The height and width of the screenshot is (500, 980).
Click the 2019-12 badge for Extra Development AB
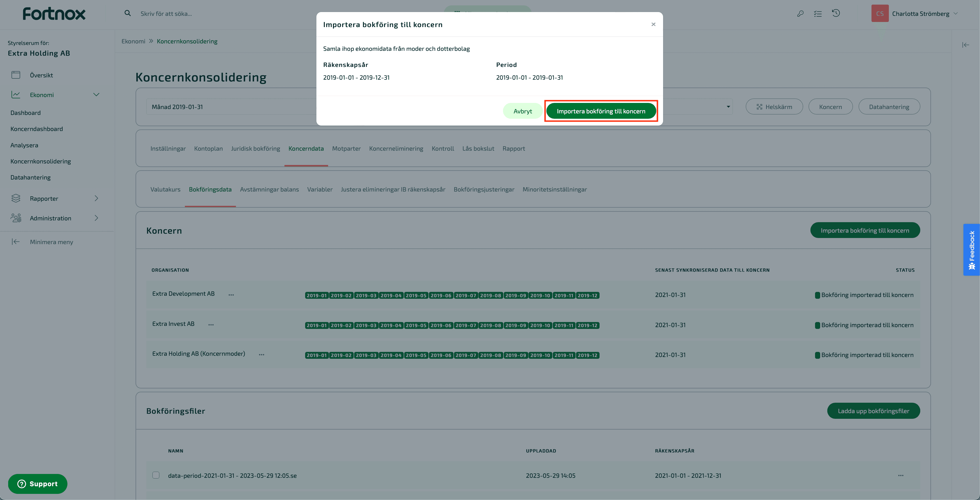pos(587,295)
